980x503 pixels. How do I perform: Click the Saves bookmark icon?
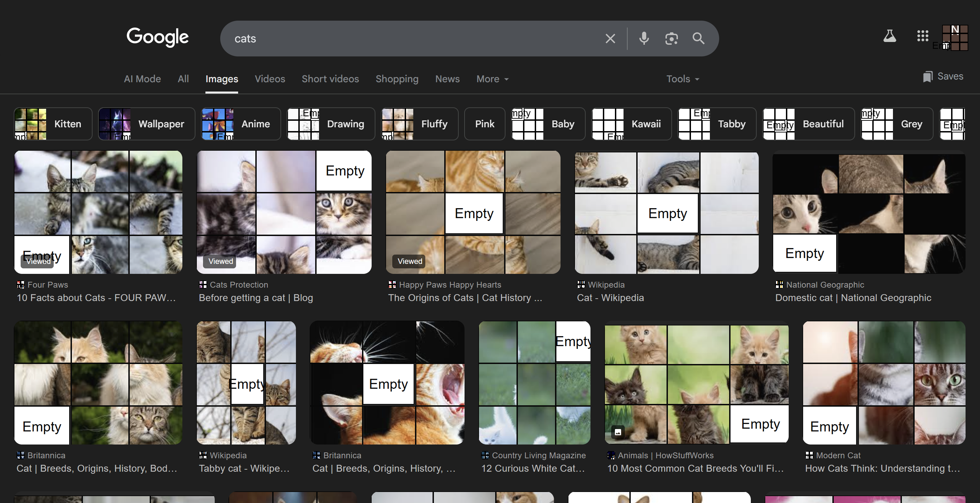(x=928, y=76)
